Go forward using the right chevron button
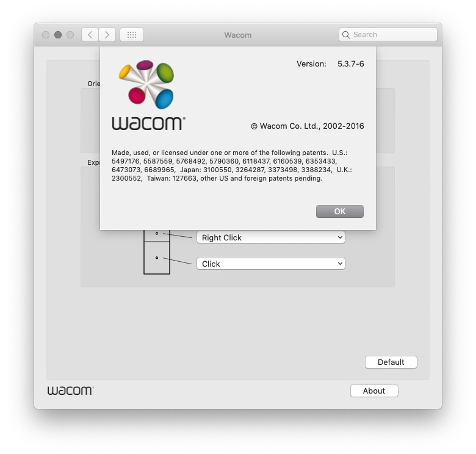The width and height of the screenshot is (476, 454). (107, 35)
